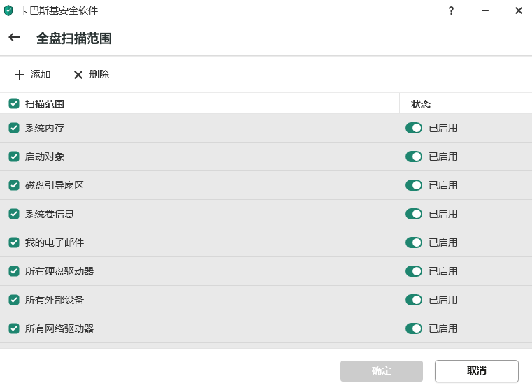Uncheck the 所有网络驱动器 checkbox

[x=14, y=328]
